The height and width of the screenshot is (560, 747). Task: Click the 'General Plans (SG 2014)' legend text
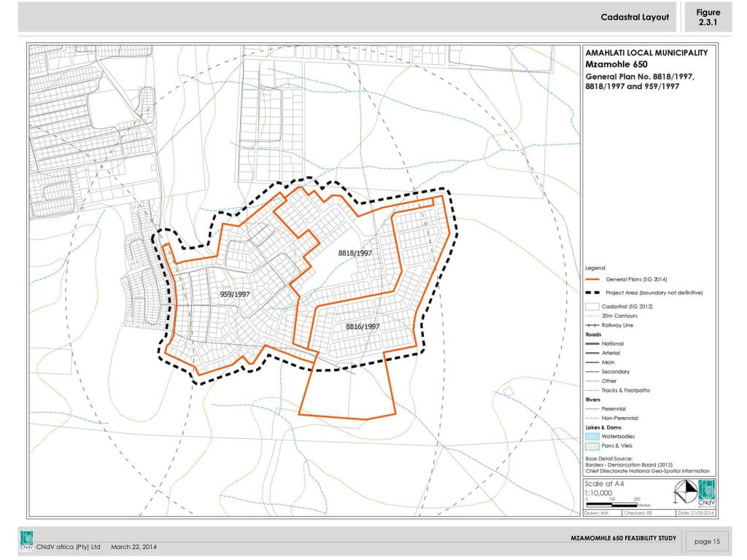[x=636, y=279]
